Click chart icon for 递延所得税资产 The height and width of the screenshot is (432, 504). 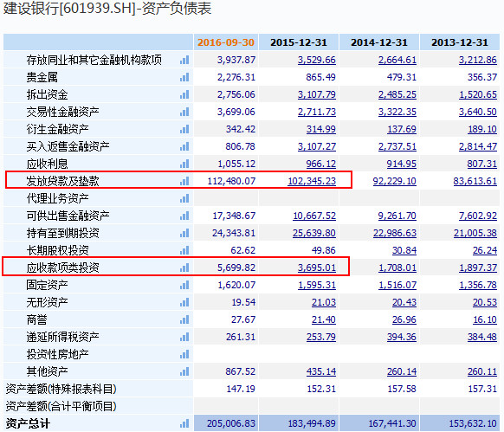[184, 337]
